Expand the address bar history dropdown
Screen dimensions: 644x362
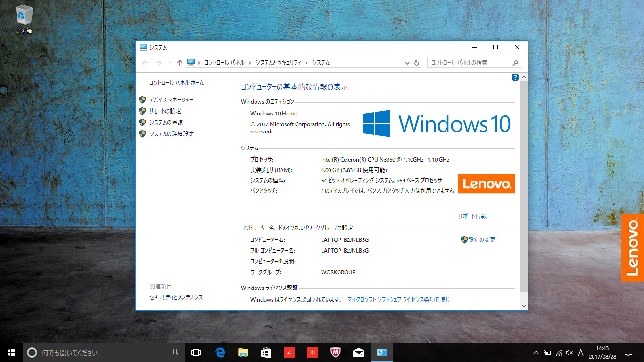pyautogui.click(x=407, y=62)
